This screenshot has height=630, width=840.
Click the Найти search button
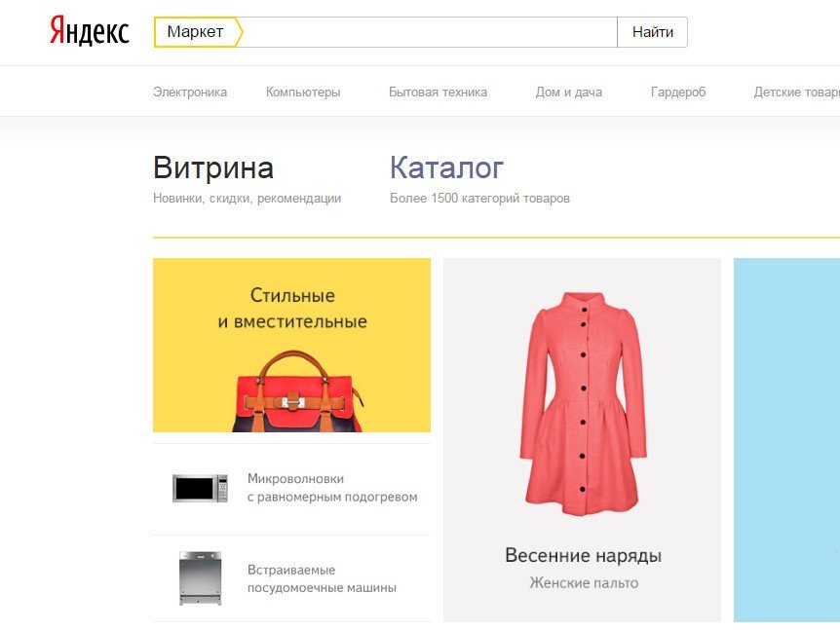[653, 32]
